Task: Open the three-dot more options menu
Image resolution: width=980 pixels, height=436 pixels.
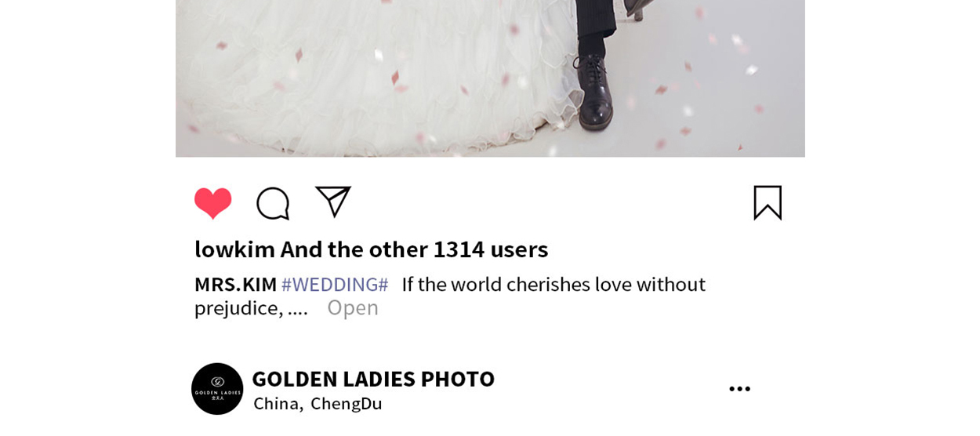Action: pyautogui.click(x=739, y=389)
